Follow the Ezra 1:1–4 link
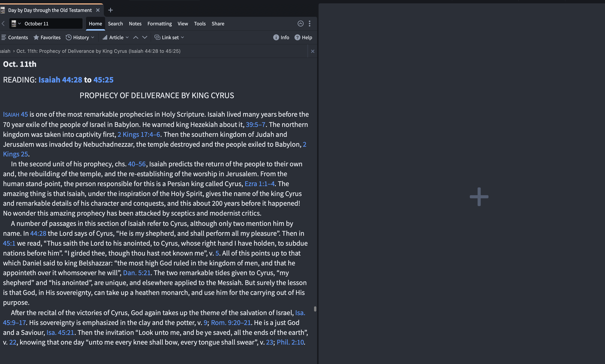This screenshot has width=605, height=364. pos(259,184)
